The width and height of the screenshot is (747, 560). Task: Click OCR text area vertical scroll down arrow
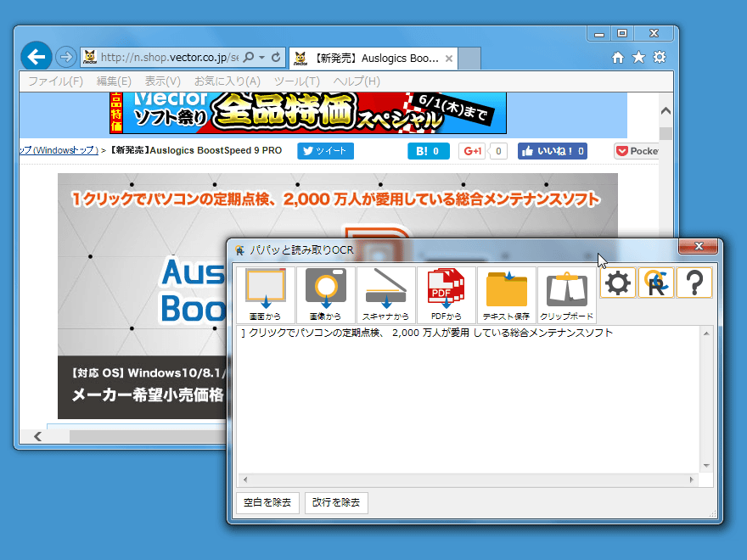point(706,466)
